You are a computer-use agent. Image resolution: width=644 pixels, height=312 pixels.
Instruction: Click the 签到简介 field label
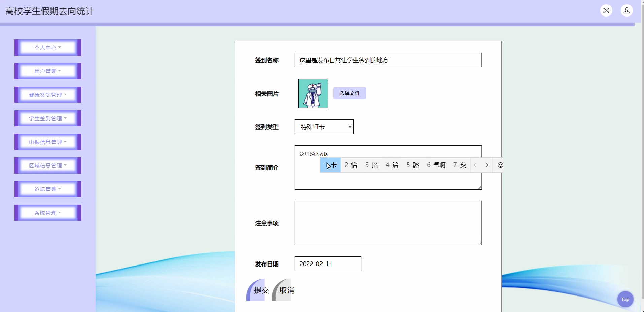click(267, 168)
